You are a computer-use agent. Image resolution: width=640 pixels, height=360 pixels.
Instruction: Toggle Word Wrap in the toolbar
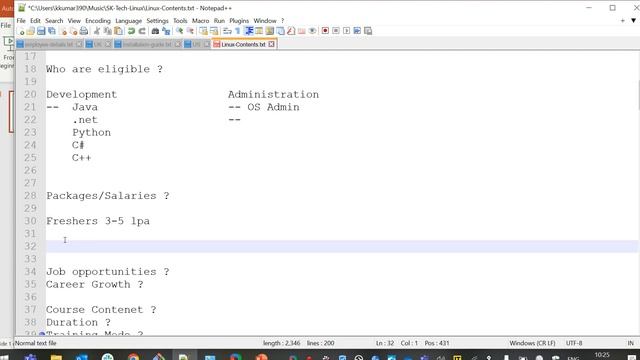pos(227,31)
